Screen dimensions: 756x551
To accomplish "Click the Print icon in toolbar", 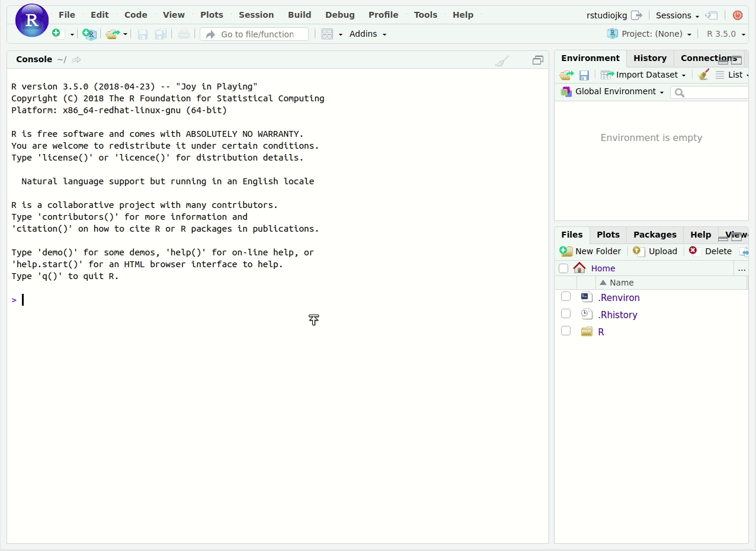I will (184, 34).
